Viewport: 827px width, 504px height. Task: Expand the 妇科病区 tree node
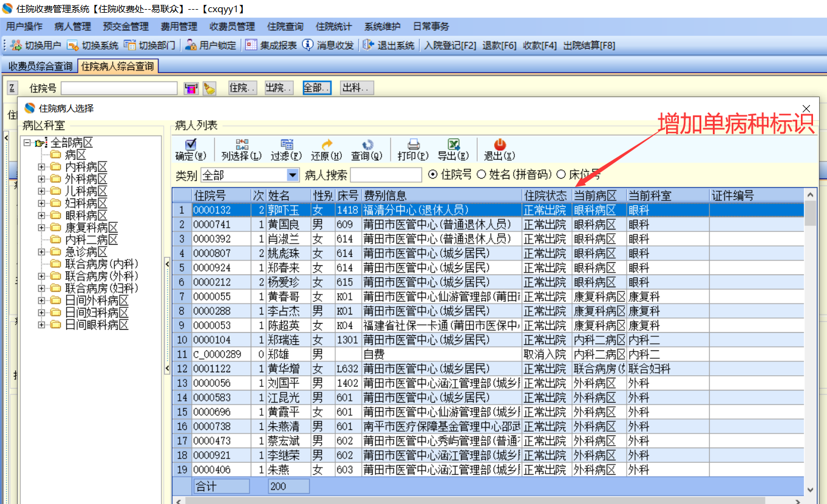[x=41, y=203]
